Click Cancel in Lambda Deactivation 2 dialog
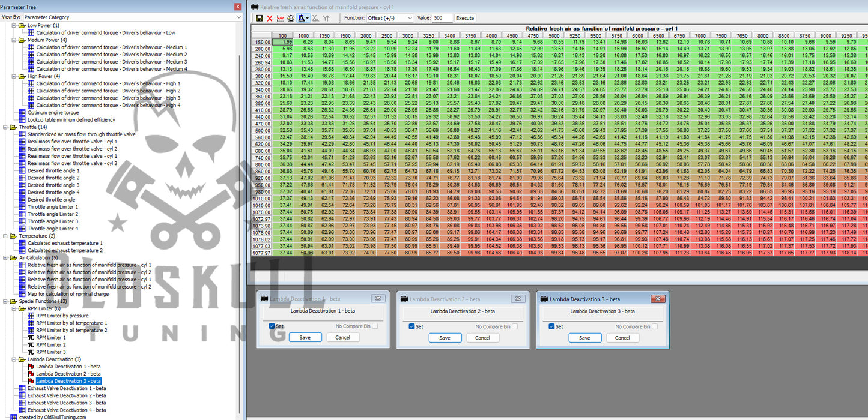 pyautogui.click(x=483, y=338)
